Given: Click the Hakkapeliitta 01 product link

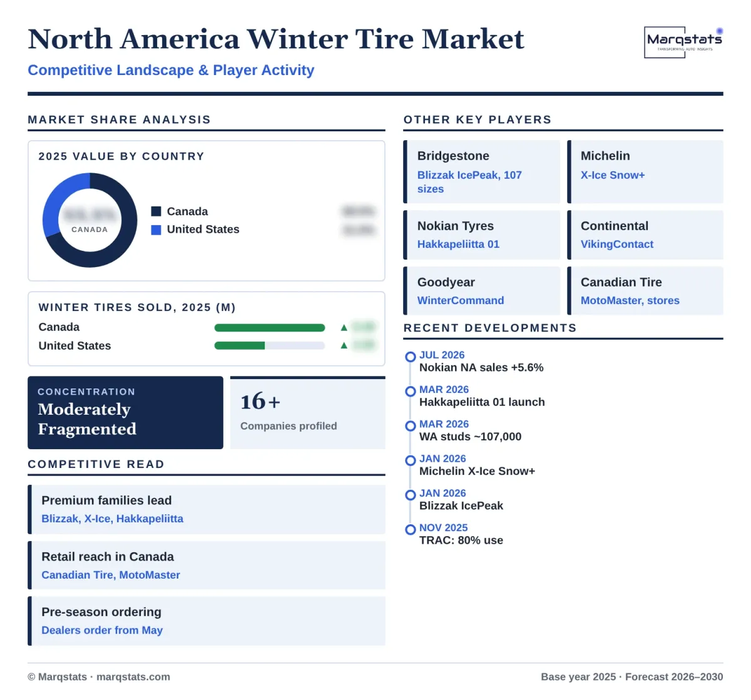Looking at the screenshot, I should (458, 244).
